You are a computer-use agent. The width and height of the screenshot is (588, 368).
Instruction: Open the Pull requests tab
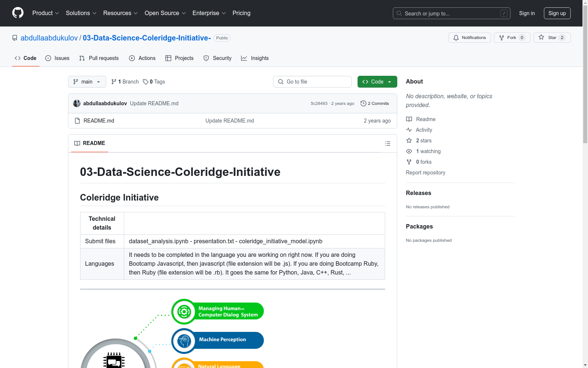click(99, 58)
